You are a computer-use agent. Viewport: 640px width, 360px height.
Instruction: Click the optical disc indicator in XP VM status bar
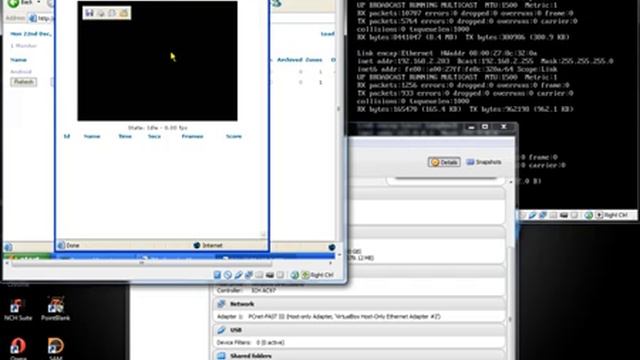click(x=228, y=275)
